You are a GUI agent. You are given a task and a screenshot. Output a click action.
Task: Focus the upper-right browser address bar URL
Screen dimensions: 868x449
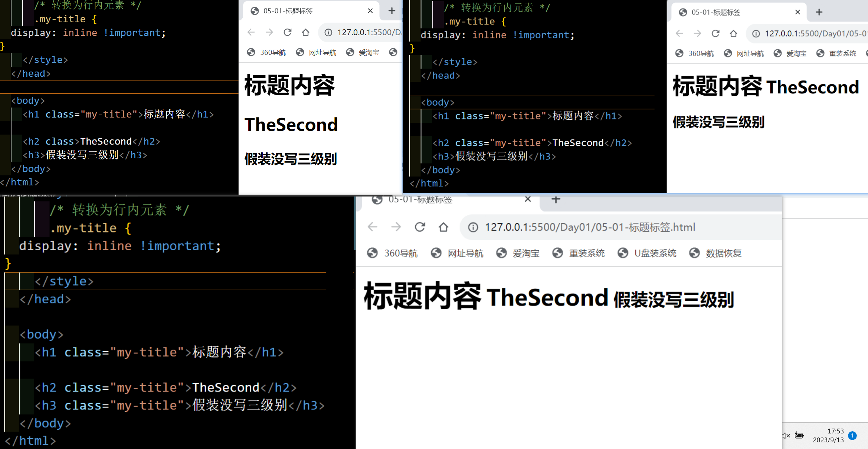pyautogui.click(x=816, y=34)
